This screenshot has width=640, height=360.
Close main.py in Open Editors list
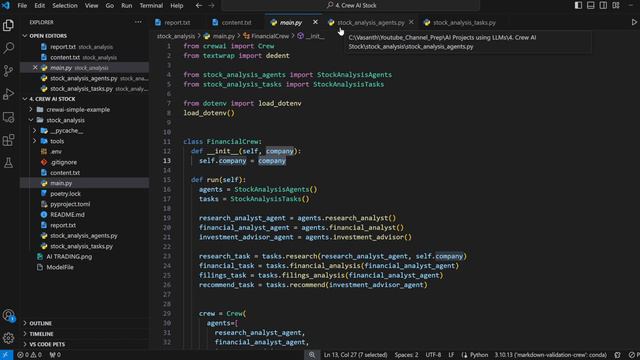click(35, 68)
